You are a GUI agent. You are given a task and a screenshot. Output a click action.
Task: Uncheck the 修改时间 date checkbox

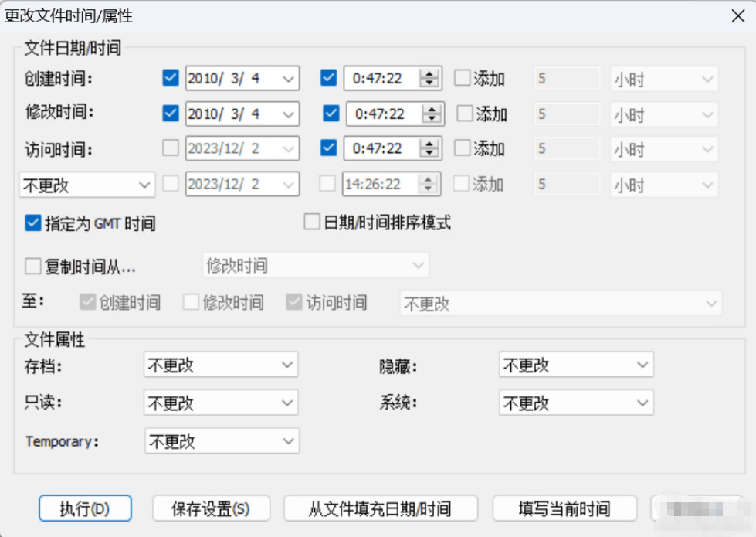(171, 114)
